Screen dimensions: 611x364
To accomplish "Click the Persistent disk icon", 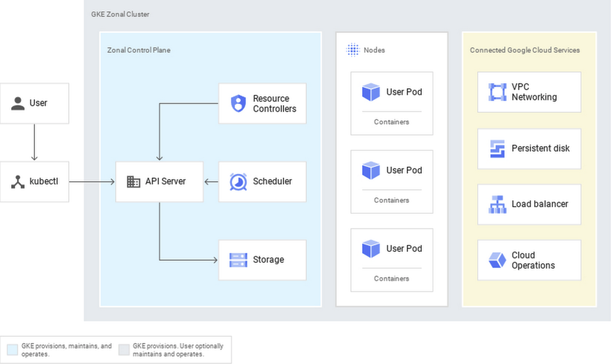I will click(497, 149).
